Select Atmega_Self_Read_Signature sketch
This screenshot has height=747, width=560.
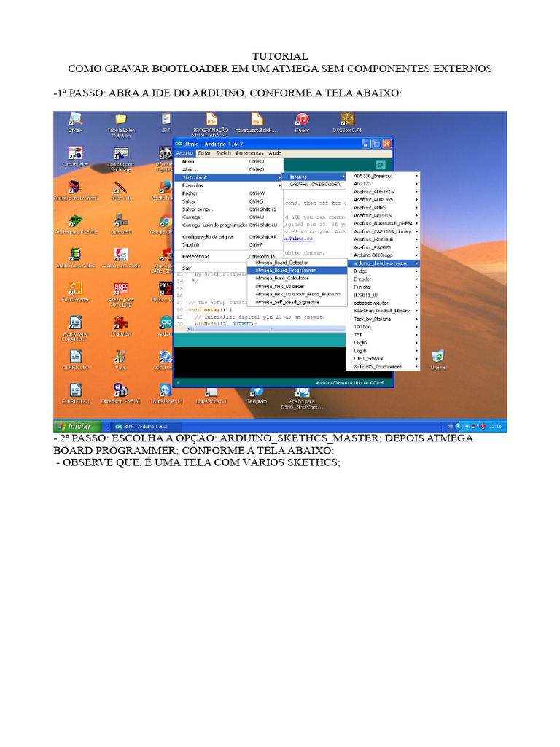(297, 302)
